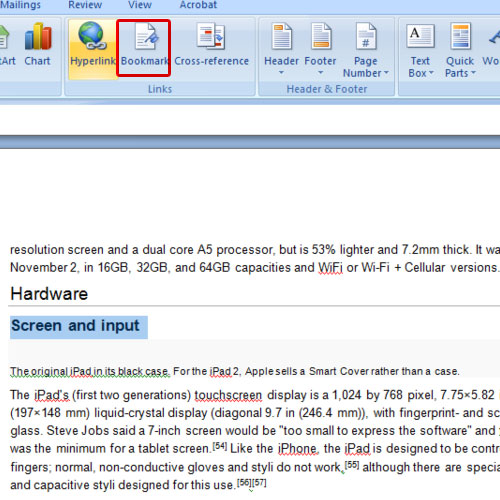Image resolution: width=500 pixels, height=500 pixels.
Task: Click the 'Smart Cover' text in the caption
Action: [339, 371]
